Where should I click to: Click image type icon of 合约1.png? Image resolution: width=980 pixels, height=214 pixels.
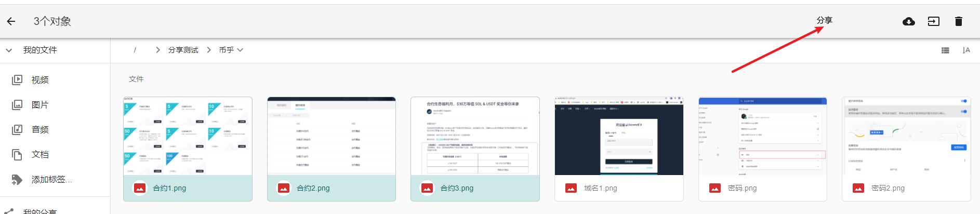140,188
